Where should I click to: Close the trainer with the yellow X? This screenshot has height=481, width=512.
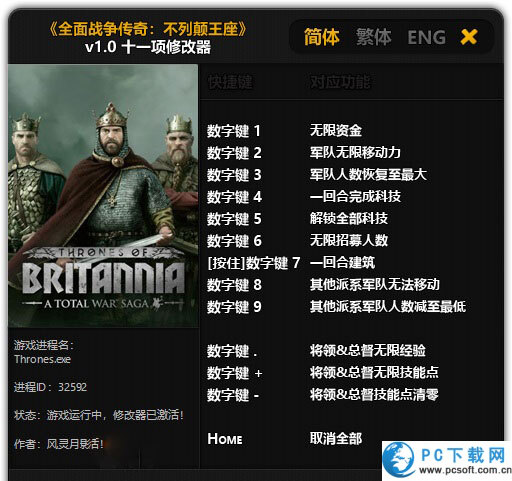coord(469,37)
